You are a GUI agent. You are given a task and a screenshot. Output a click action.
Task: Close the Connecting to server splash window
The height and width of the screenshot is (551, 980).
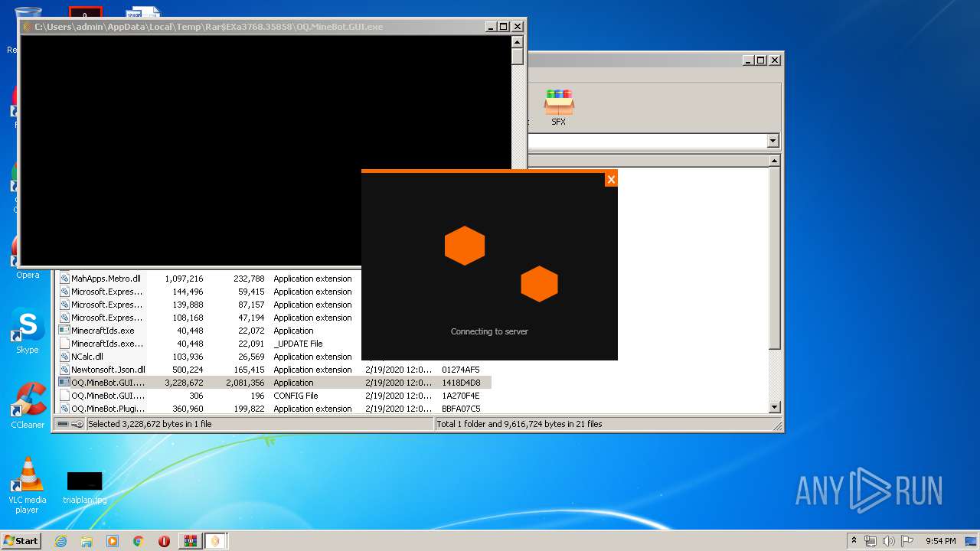pos(611,179)
